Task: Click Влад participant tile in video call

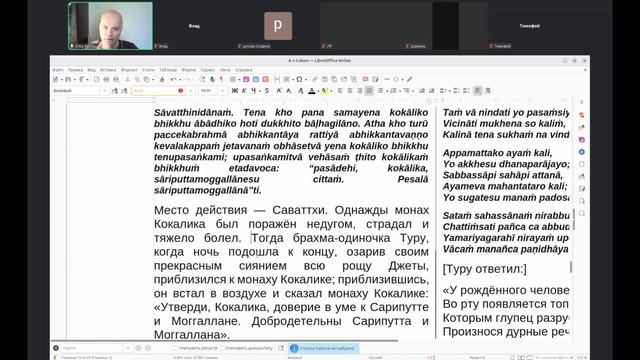Action: click(x=194, y=26)
